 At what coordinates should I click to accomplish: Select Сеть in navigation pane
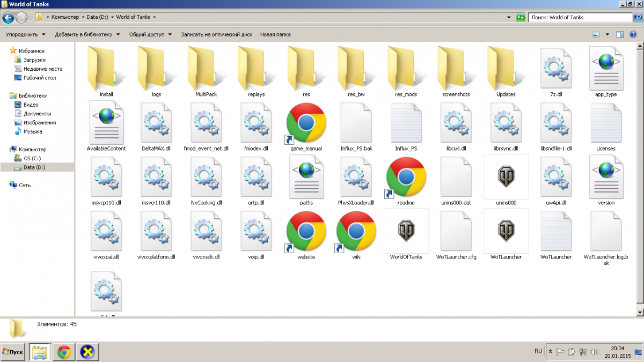(x=20, y=185)
